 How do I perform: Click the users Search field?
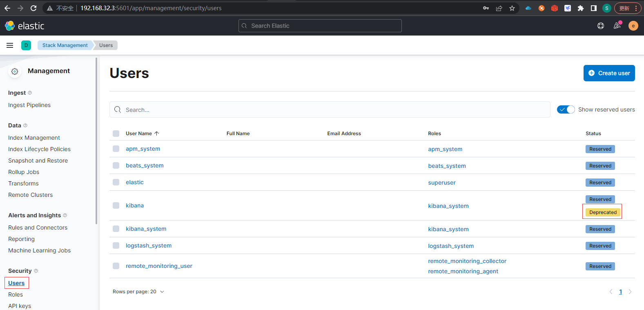tap(330, 109)
